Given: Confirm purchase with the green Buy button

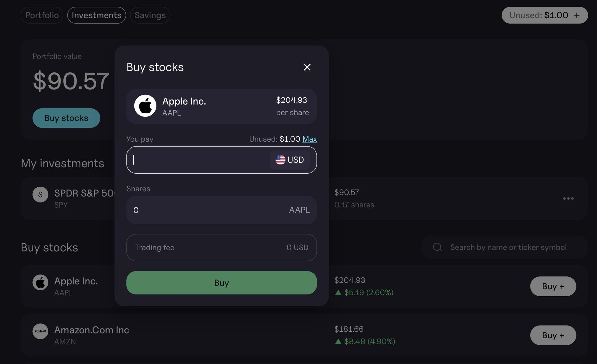Looking at the screenshot, I should (x=221, y=283).
